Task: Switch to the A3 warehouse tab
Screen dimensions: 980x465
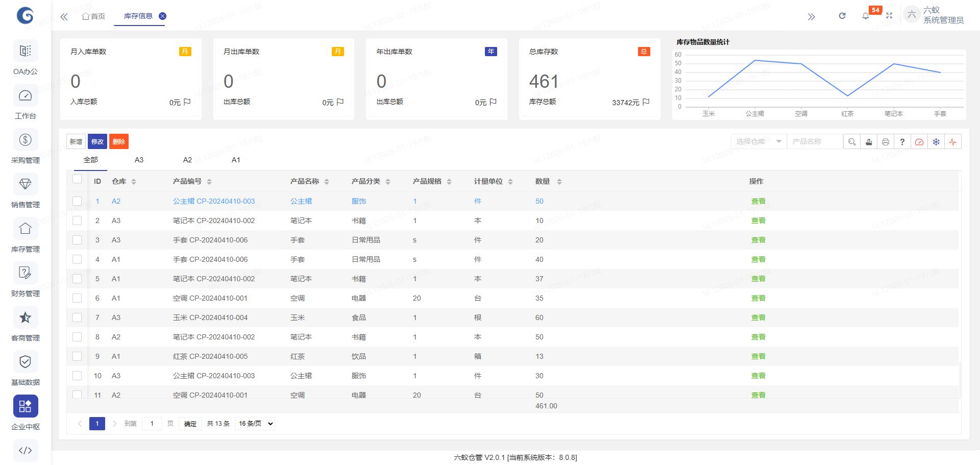Action: [139, 160]
